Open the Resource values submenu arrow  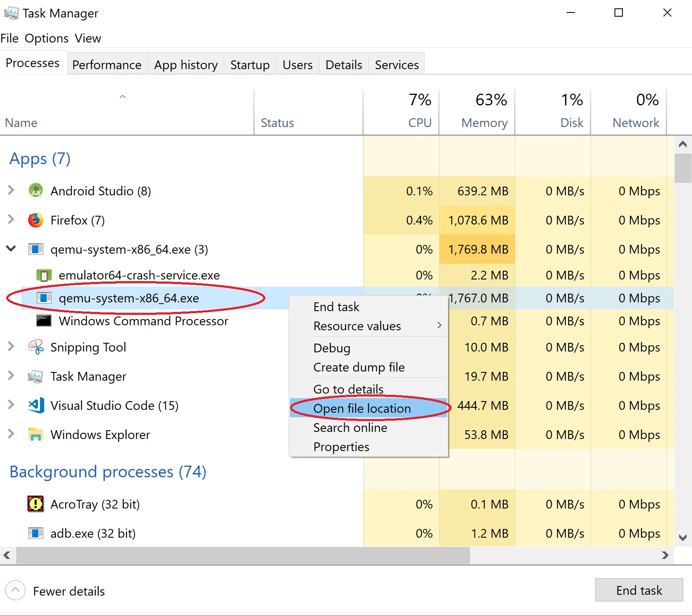click(x=439, y=325)
